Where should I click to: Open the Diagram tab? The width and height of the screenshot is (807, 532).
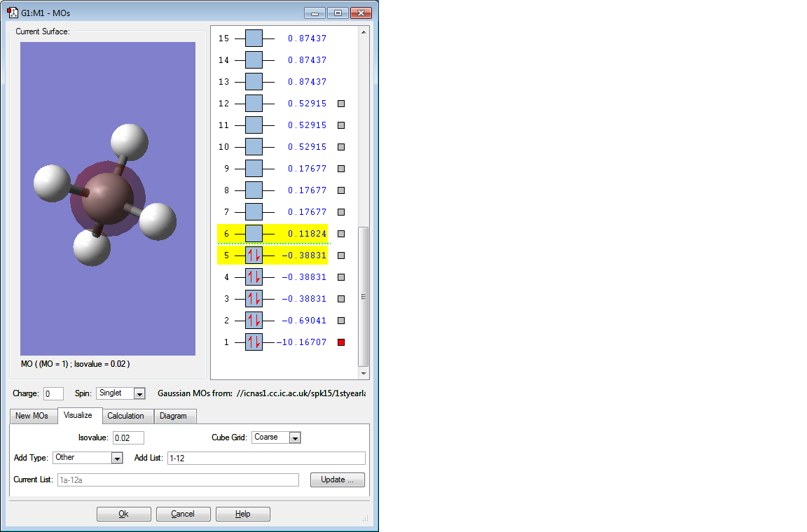[173, 416]
